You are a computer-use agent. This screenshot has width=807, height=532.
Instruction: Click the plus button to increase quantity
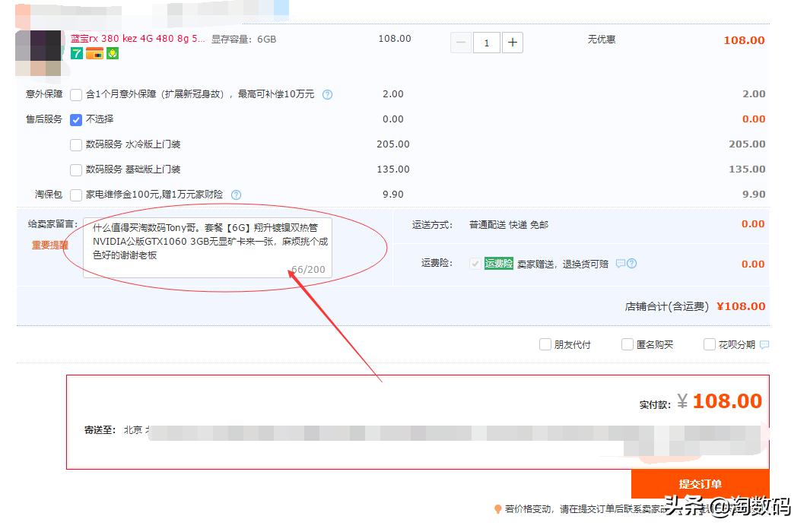(512, 43)
